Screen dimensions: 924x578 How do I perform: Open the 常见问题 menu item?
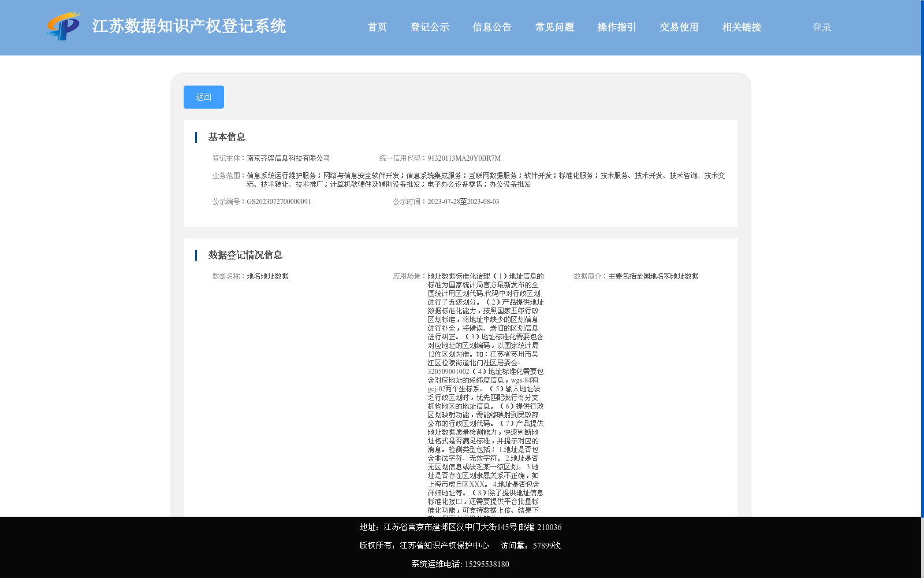pyautogui.click(x=554, y=27)
